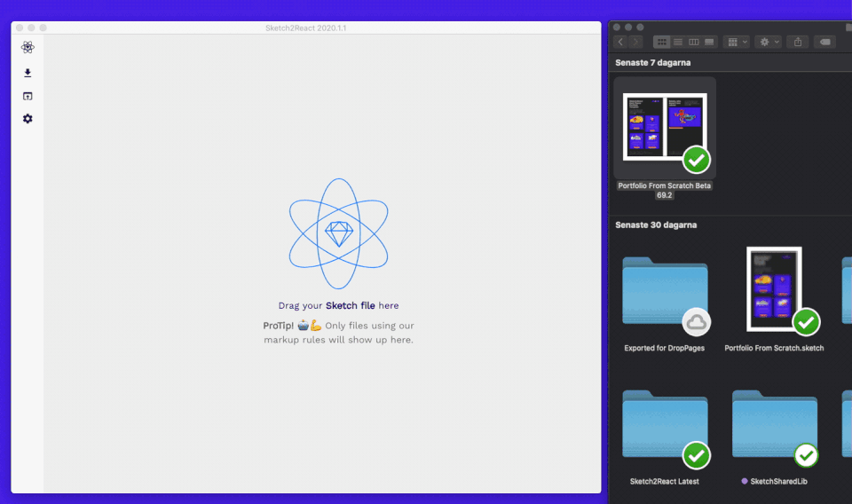Switch Finder to icon view
The width and height of the screenshot is (852, 504).
click(x=662, y=42)
